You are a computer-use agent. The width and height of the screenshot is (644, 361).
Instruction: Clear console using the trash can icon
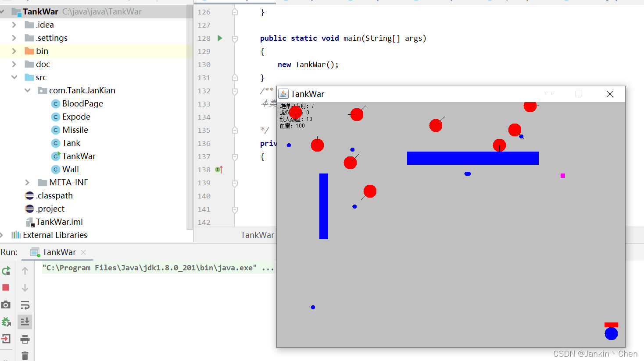[x=25, y=356]
